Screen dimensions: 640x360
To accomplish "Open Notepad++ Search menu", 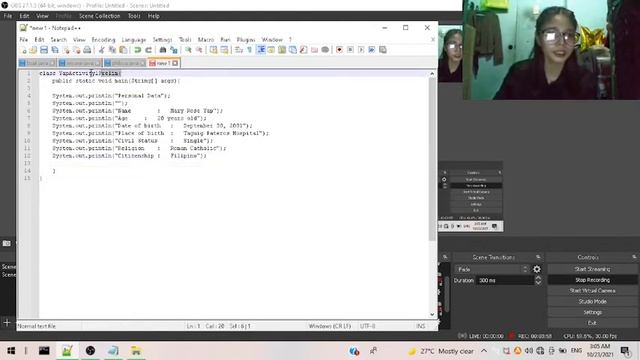I will pos(58,40).
